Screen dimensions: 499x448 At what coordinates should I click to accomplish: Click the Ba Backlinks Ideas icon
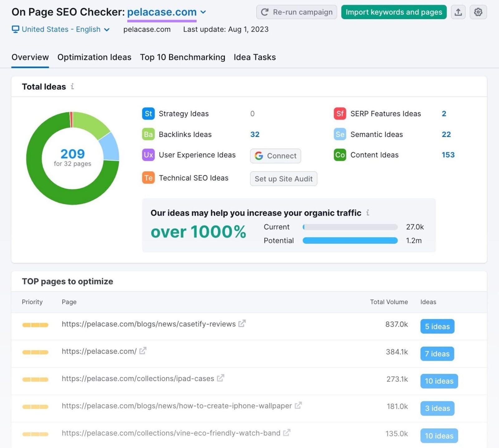[x=148, y=134]
